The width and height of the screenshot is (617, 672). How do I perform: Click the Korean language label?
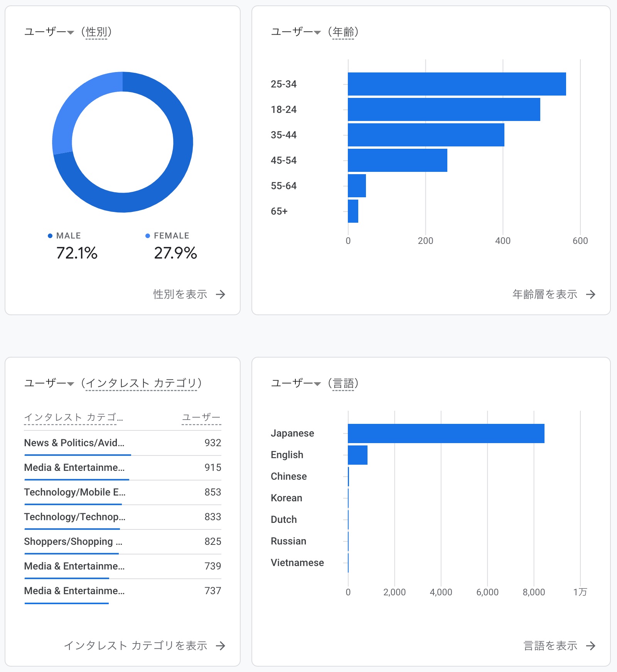287,498
